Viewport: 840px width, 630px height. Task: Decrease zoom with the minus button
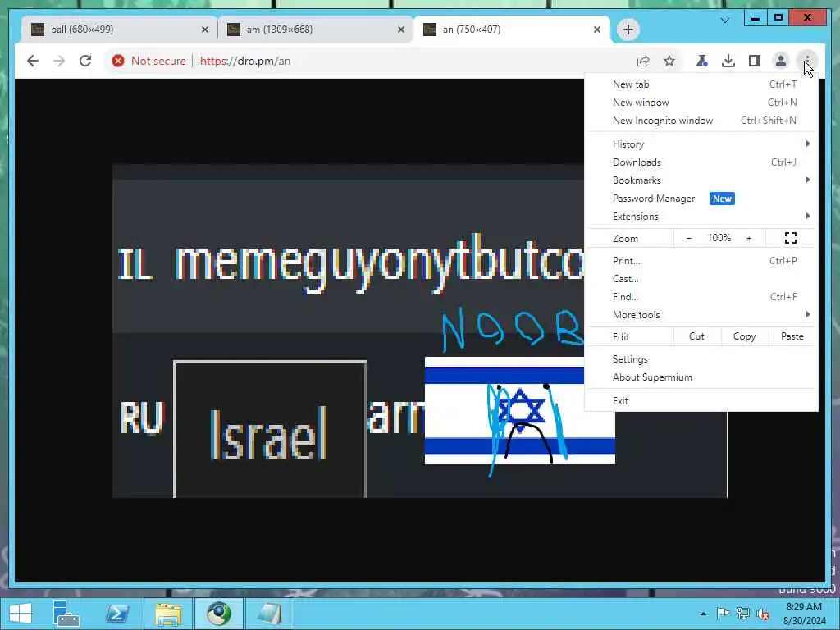689,239
